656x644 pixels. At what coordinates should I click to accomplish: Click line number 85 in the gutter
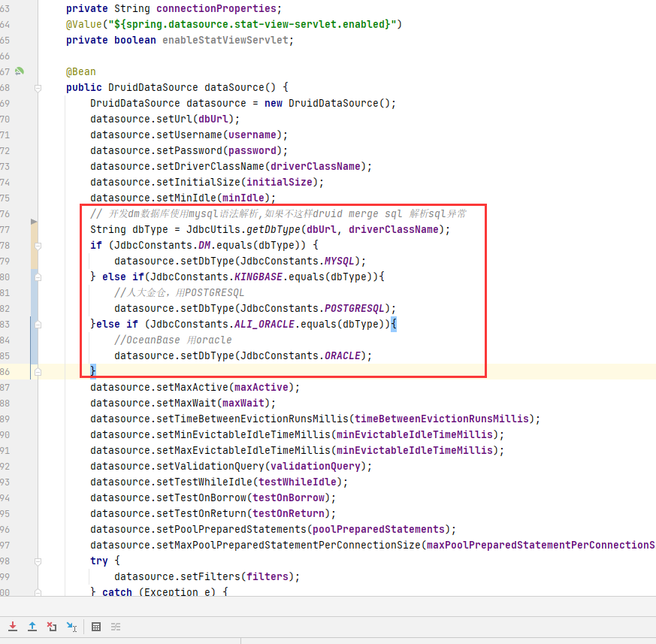(x=6, y=355)
